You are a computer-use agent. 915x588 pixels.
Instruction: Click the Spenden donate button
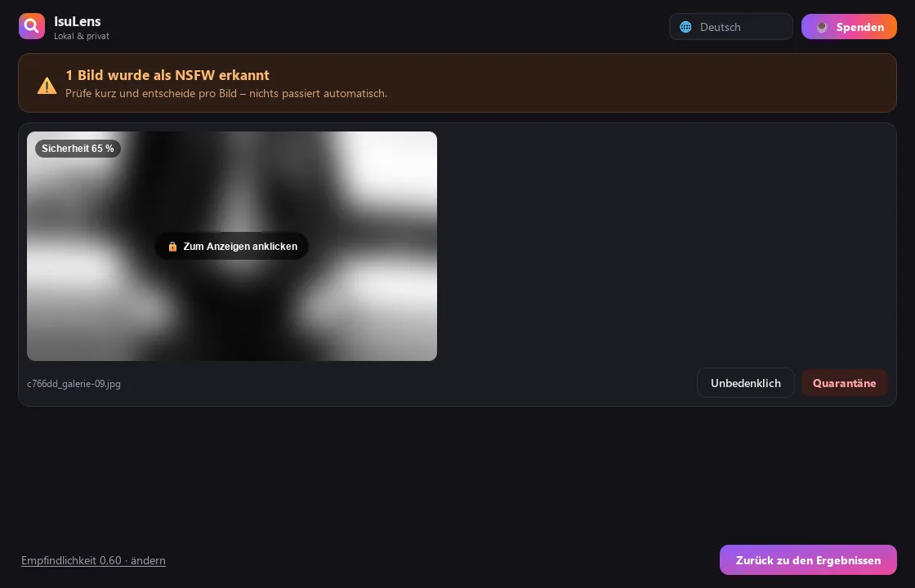click(x=849, y=27)
